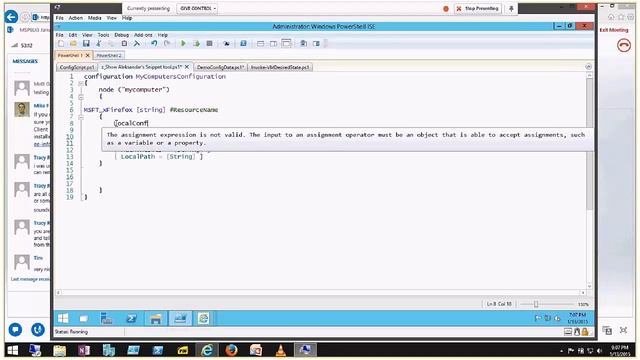Click the red hang-up call icon

coord(624,45)
